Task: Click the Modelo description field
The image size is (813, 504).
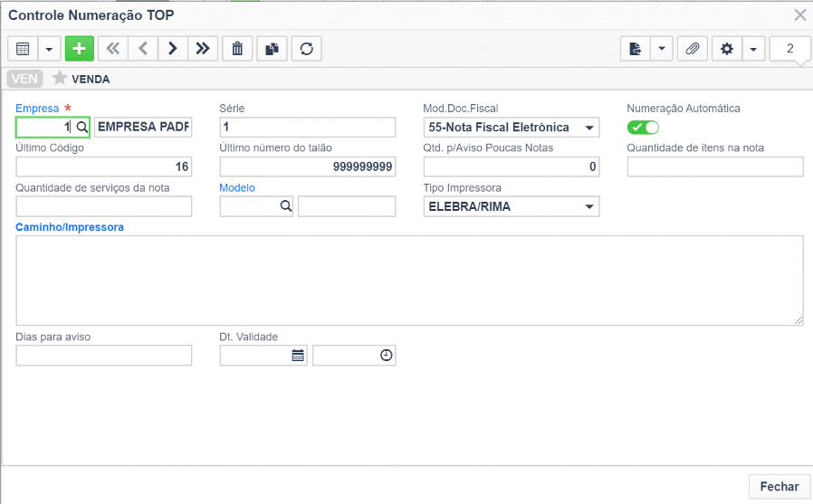Action: (347, 206)
